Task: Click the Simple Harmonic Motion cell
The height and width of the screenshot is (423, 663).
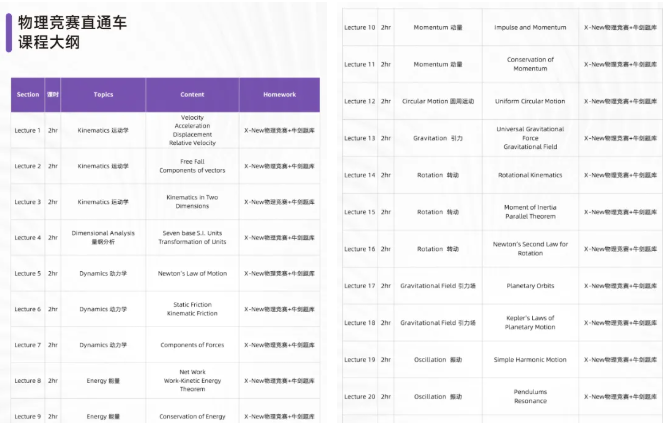Action: coord(530,360)
